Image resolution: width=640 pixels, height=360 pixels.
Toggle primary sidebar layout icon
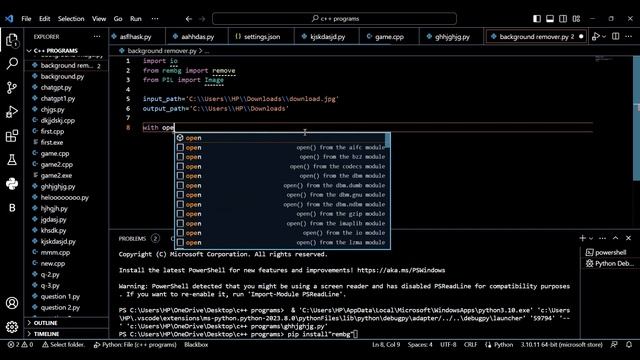(x=537, y=19)
